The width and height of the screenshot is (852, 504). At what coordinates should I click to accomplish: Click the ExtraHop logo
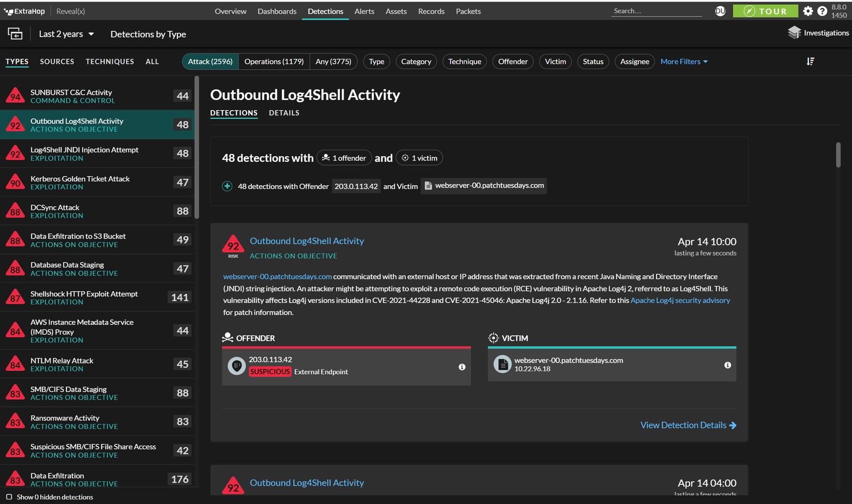tap(24, 11)
